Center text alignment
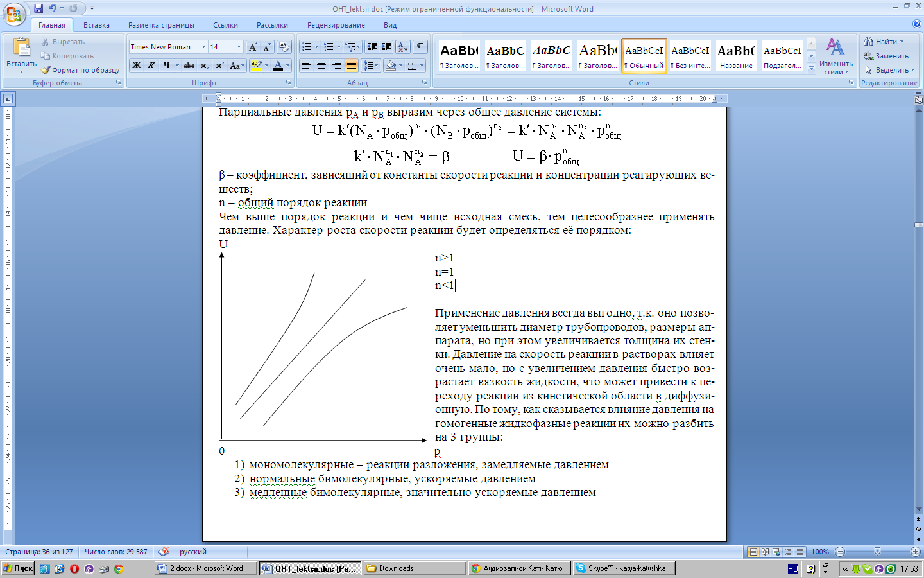924x578 pixels. click(321, 66)
